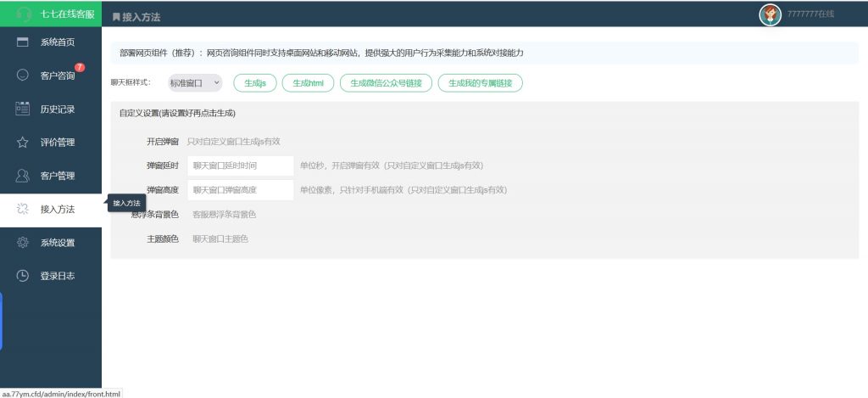Click the 生成我的专属链接 button
This screenshot has height=398, width=868.
[480, 83]
